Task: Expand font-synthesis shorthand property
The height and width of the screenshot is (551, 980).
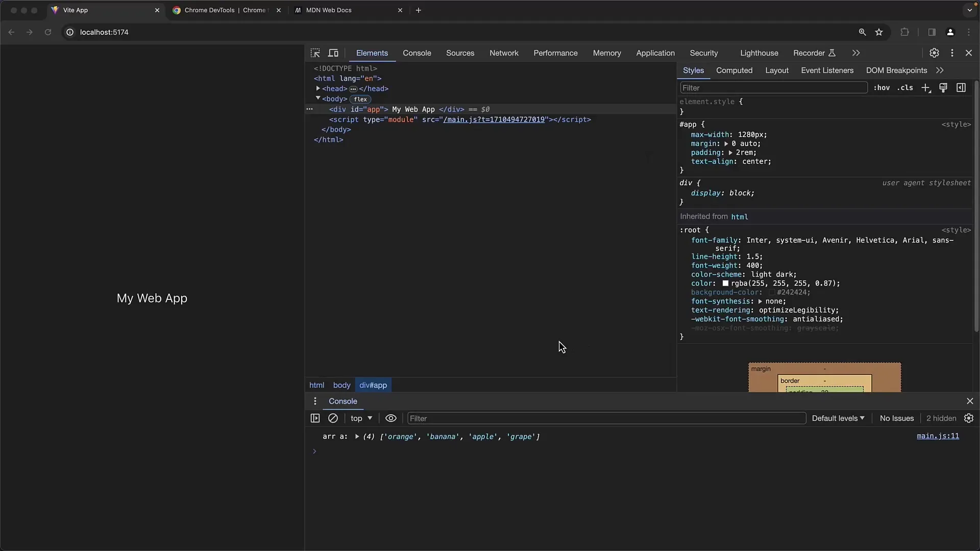Action: point(760,302)
